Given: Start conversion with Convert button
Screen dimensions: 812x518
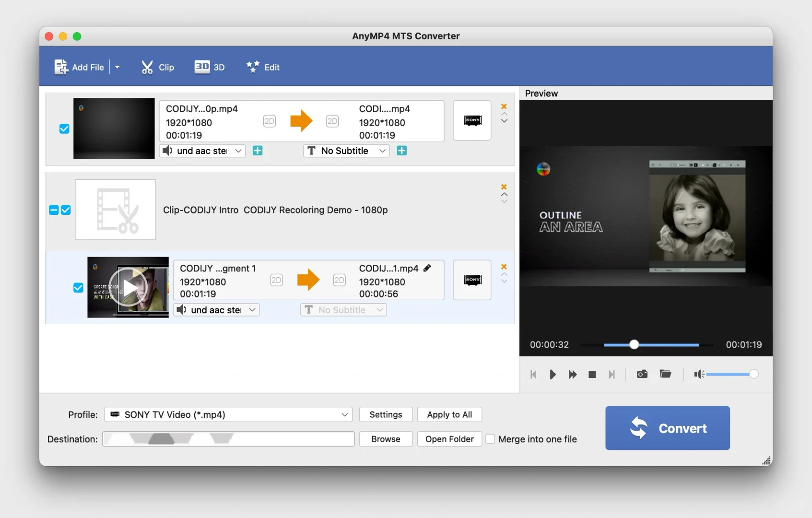Looking at the screenshot, I should (668, 428).
